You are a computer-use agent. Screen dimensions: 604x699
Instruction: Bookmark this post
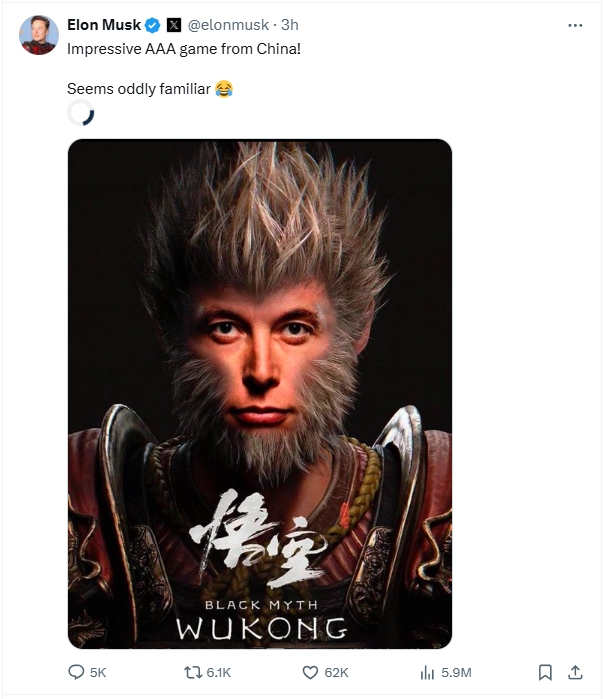coord(545,672)
